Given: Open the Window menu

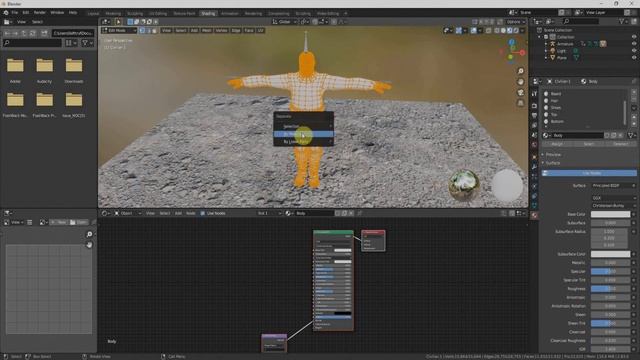Looking at the screenshot, I should point(57,13).
